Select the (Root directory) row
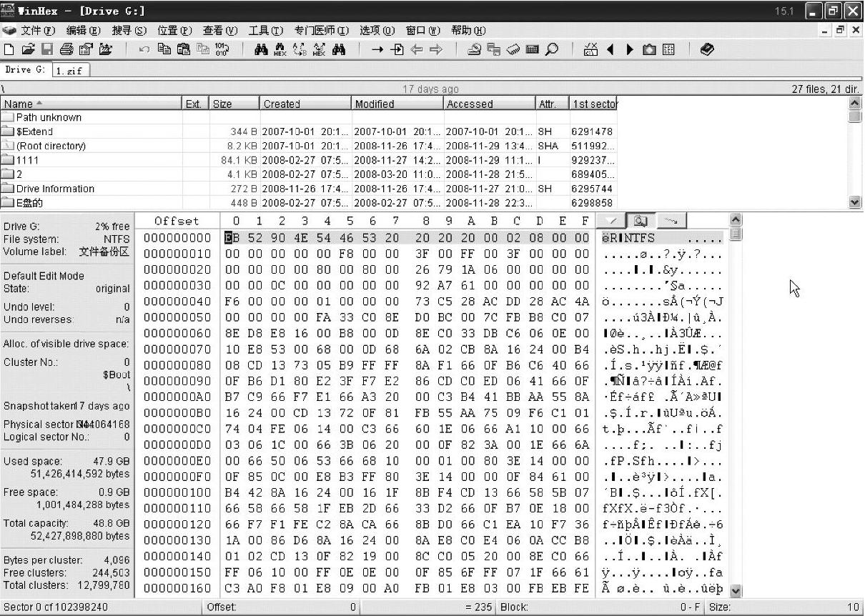 (x=309, y=146)
